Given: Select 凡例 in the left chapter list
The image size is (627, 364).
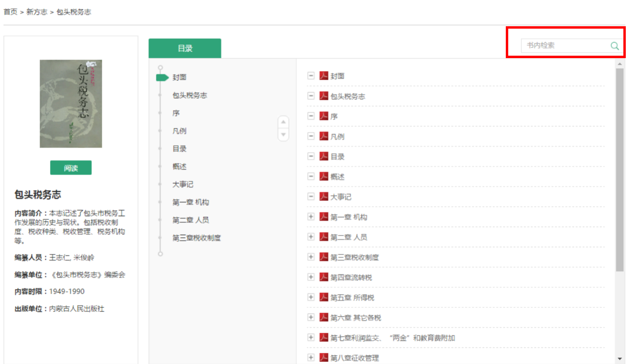Looking at the screenshot, I should pos(179,131).
